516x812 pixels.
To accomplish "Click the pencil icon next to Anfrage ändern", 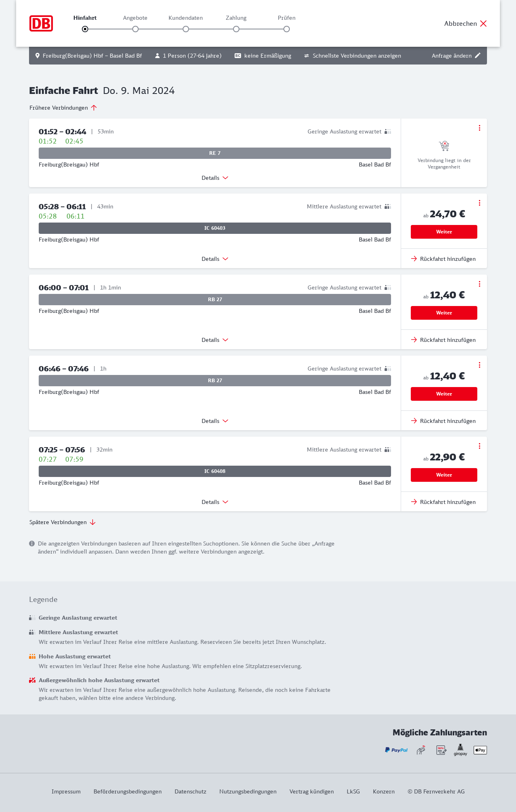I will coord(478,56).
